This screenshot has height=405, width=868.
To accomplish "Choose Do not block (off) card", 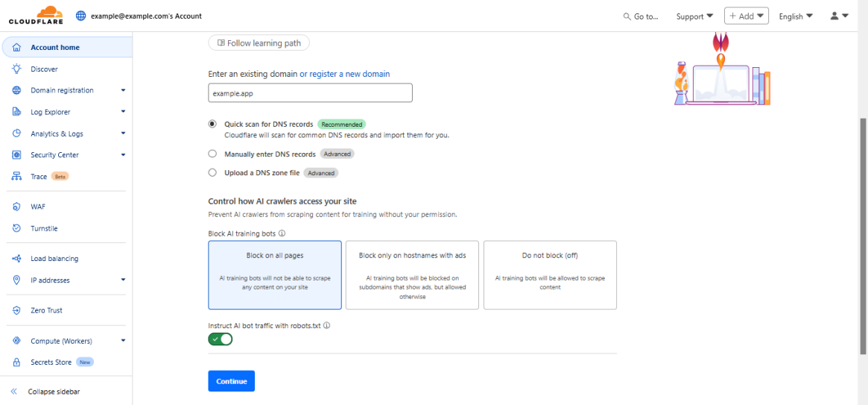I will pyautogui.click(x=551, y=274).
